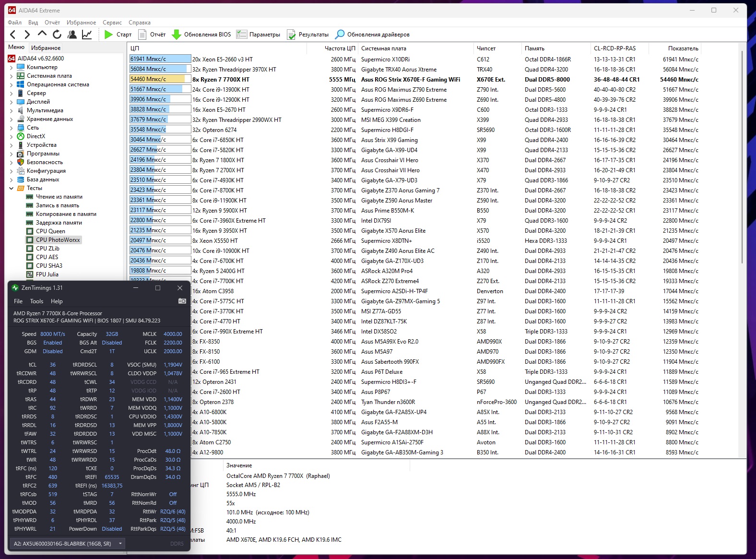Select the CPU ZLib test
This screenshot has height=559, width=756.
[x=47, y=249]
